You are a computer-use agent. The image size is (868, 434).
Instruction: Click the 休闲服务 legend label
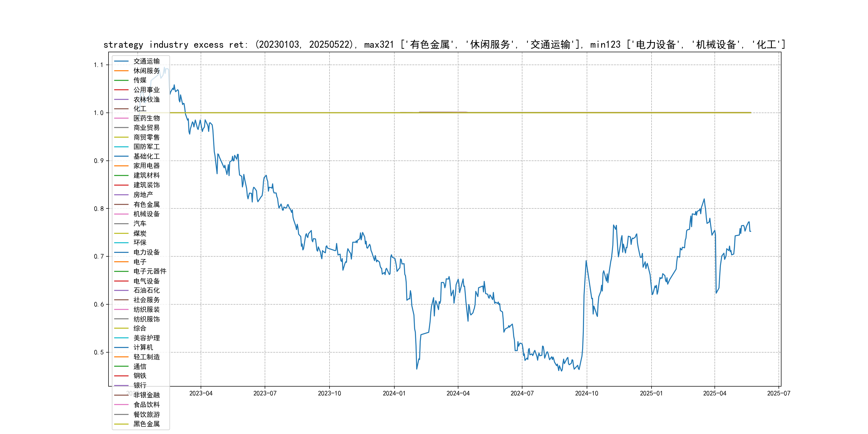[x=146, y=71]
